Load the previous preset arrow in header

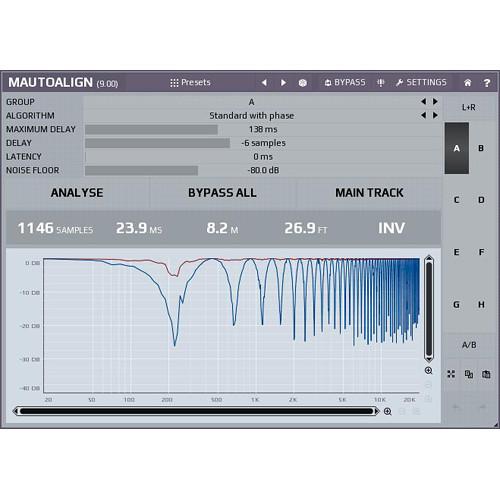[x=264, y=82]
